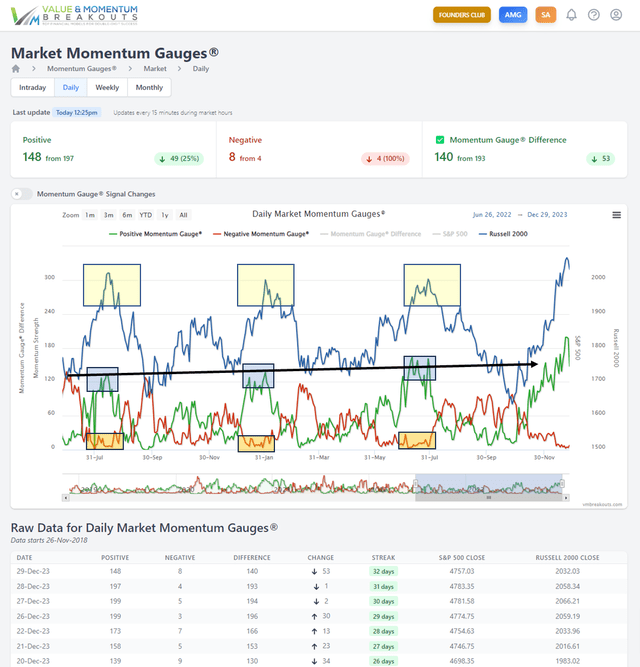
Task: Click the DIFFERENCE column header
Action: coord(252,558)
